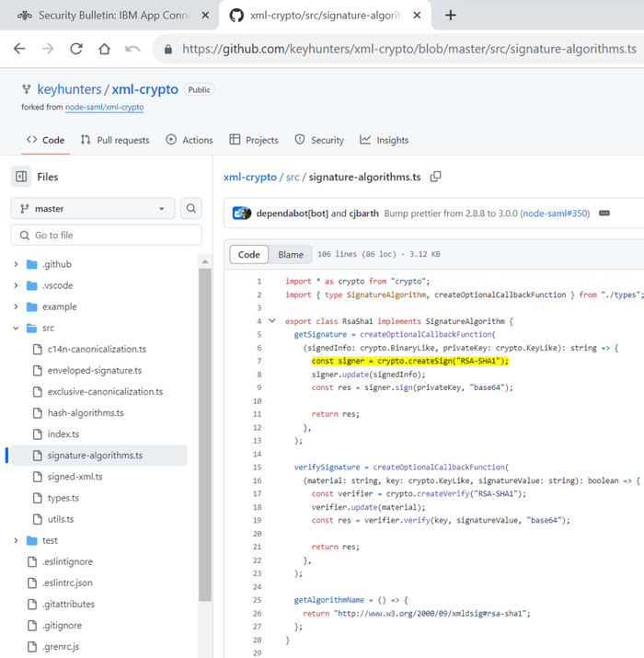
Task: Open index.ts file in tree
Action: point(63,433)
